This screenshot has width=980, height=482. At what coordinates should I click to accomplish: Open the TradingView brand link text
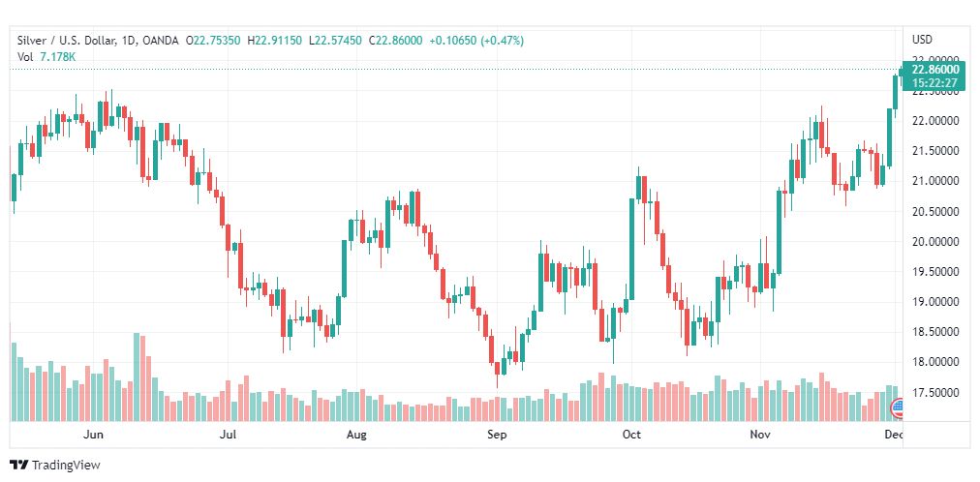66,466
